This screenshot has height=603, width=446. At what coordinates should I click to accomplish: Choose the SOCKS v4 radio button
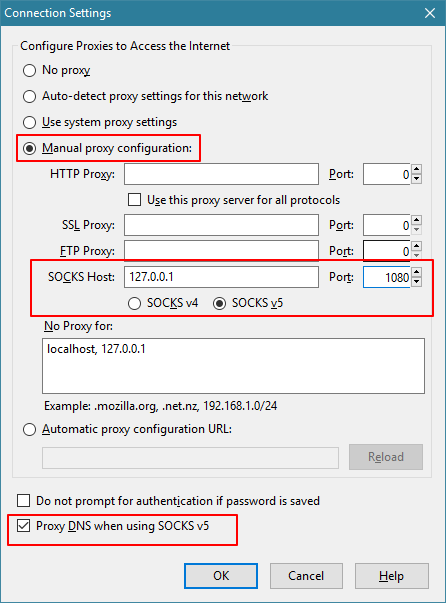tap(134, 303)
